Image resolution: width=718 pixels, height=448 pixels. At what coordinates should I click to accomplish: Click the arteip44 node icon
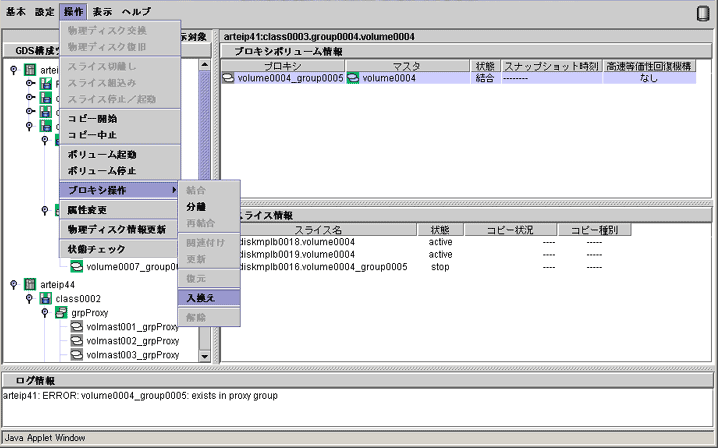[x=29, y=284]
